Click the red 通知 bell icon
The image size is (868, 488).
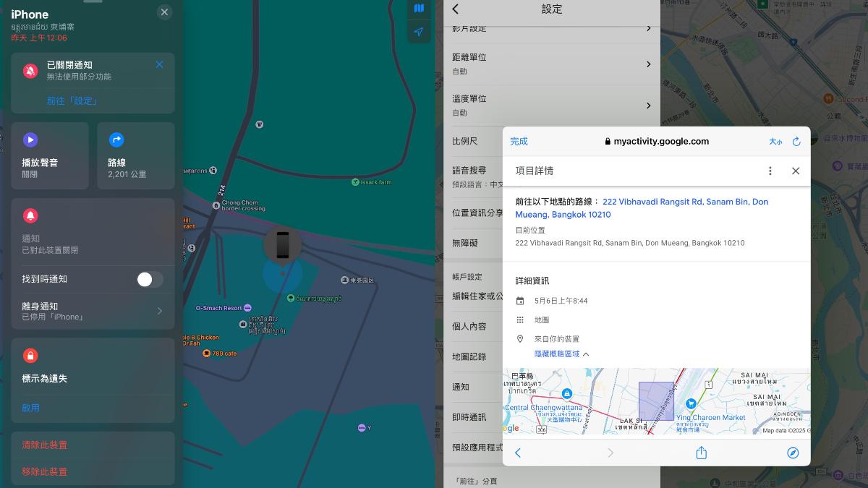tap(30, 216)
